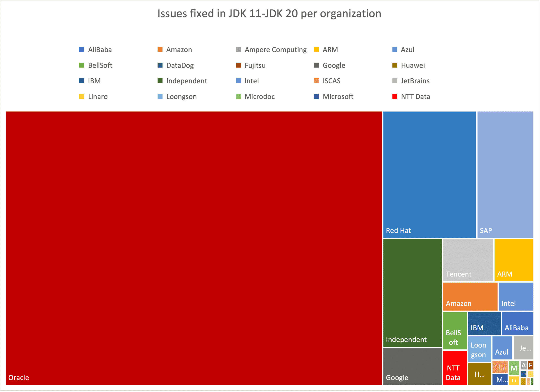
Task: Click the Tencent treemap tile
Action: coord(468,260)
